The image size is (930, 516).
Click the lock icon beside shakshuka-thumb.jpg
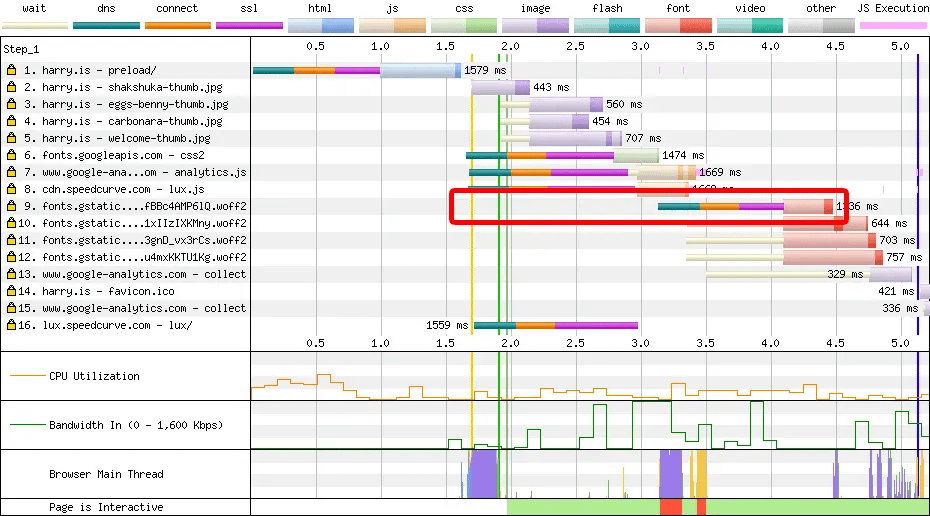(x=11, y=87)
